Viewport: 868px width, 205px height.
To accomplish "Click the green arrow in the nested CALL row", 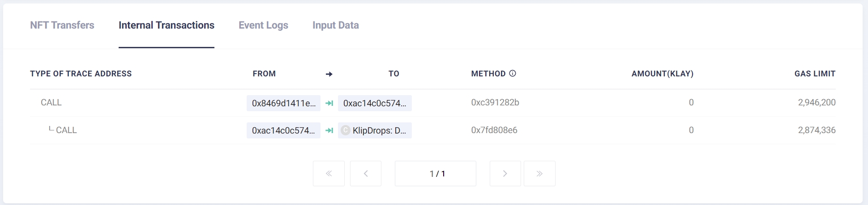I will point(329,130).
